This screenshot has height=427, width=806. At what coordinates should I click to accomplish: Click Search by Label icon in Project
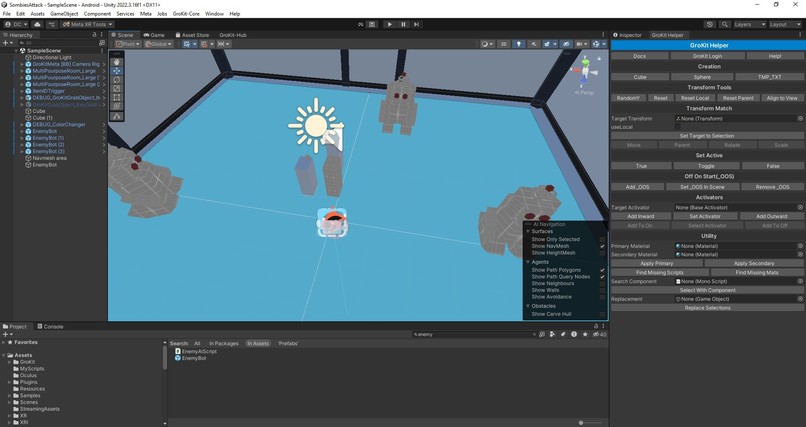(x=563, y=335)
